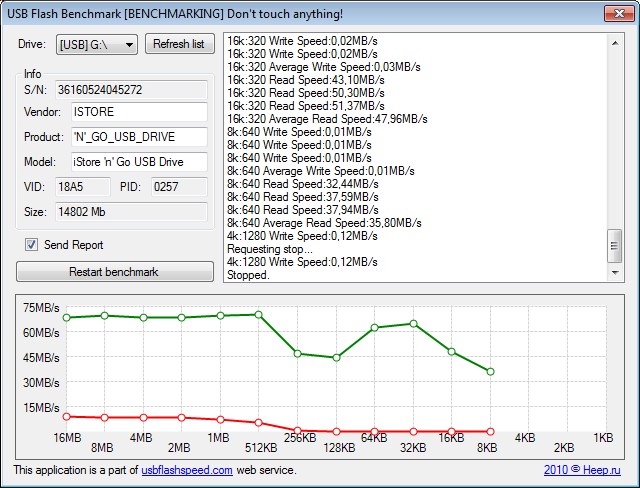
Task: Click the log scrollbar up arrow
Action: point(615,41)
